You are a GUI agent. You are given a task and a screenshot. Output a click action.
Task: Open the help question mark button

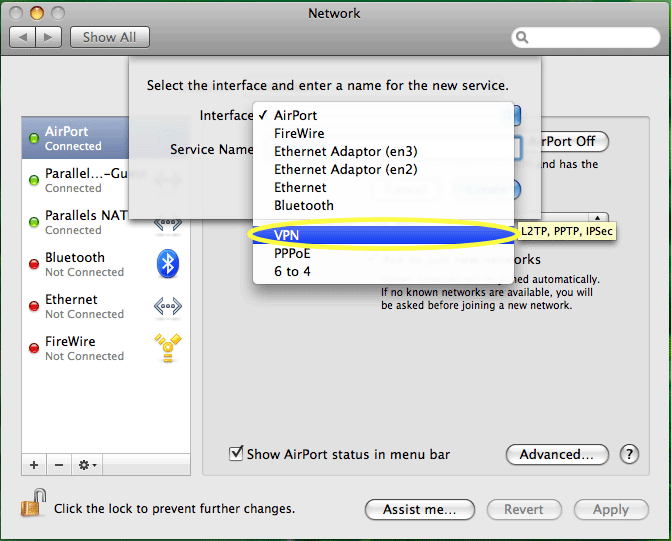pyautogui.click(x=629, y=454)
